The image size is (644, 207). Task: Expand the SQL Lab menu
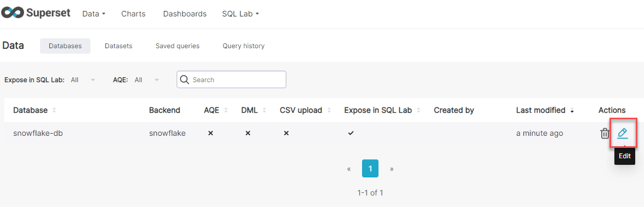tap(241, 14)
